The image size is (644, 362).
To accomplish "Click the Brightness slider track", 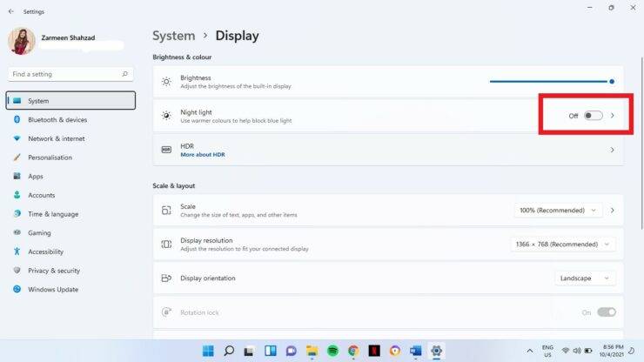I will click(550, 82).
